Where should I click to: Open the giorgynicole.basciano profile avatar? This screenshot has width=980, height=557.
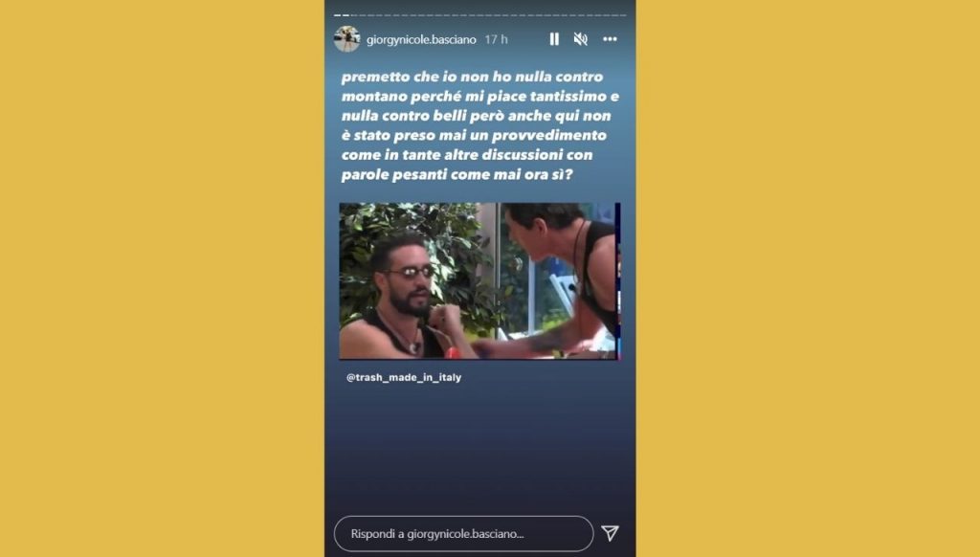[x=346, y=38]
